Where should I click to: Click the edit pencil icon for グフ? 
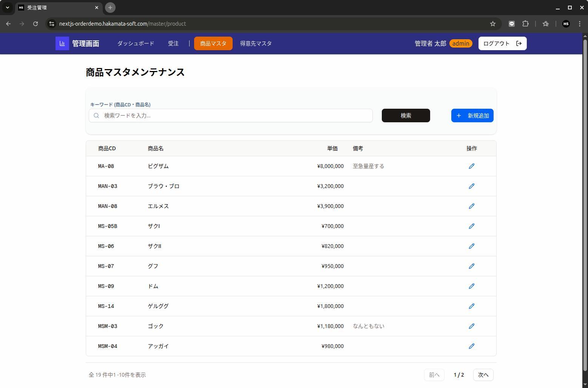click(471, 266)
